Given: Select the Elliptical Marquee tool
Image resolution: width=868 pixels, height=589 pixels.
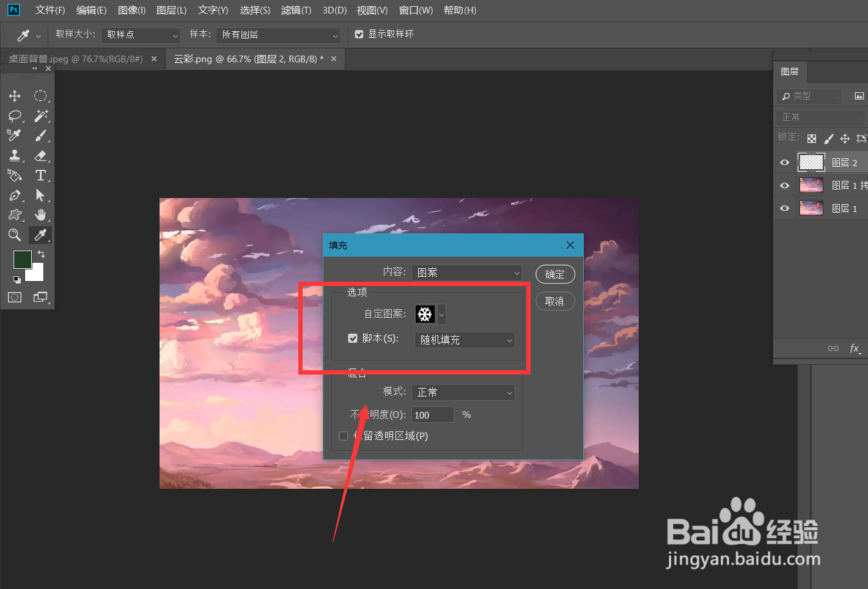Looking at the screenshot, I should 40,96.
